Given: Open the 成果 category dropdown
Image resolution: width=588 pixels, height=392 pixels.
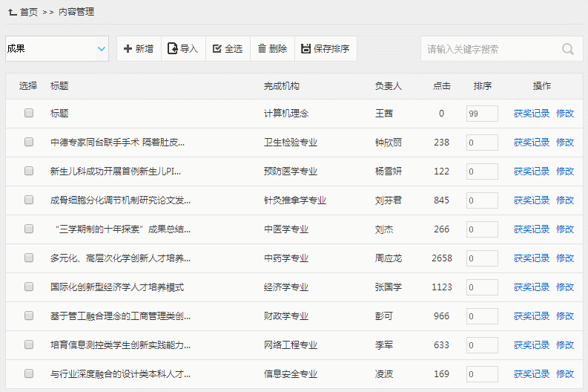Looking at the screenshot, I should pyautogui.click(x=57, y=49).
